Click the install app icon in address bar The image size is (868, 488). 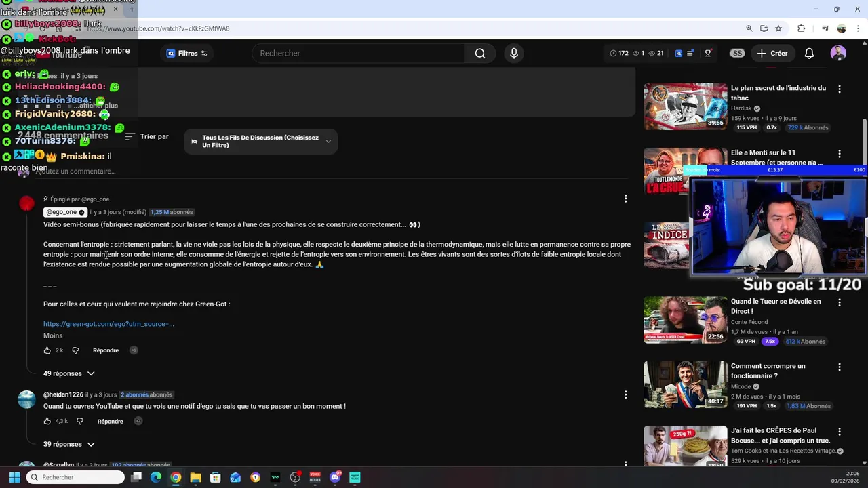764,28
